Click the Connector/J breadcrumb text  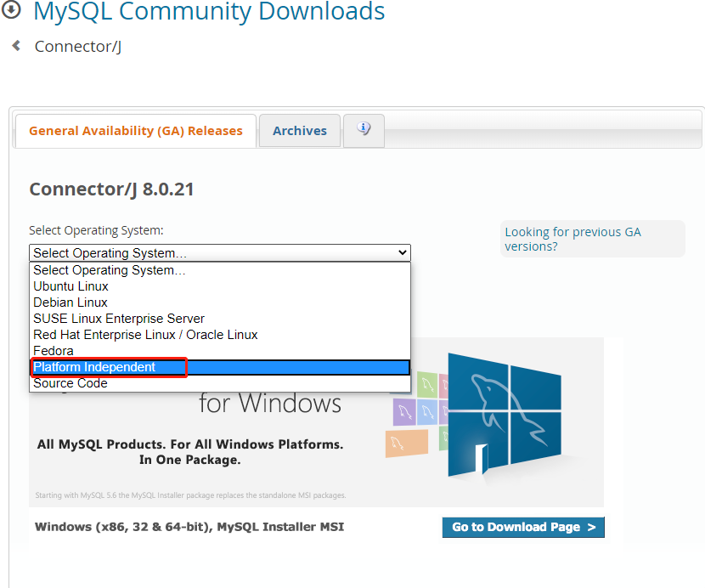(x=78, y=47)
